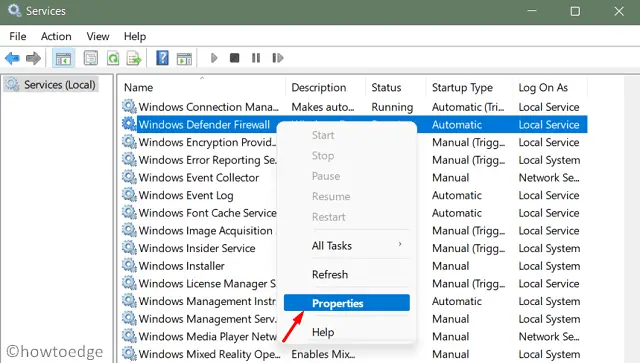This screenshot has width=640, height=363.
Task: Click Network Se... log on for Event Collector
Action: [549, 178]
